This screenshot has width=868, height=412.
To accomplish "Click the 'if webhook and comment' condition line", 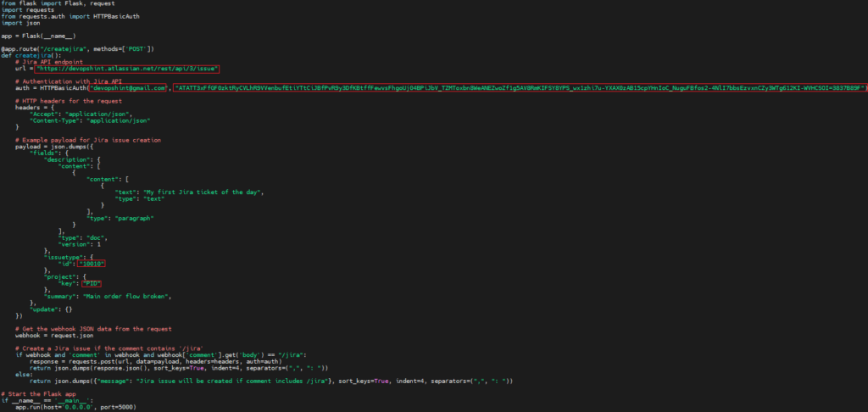I will click(161, 355).
